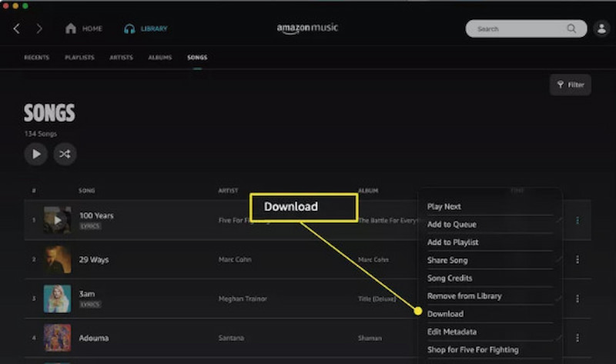The width and height of the screenshot is (616, 364).
Task: Click the Library label
Action: [154, 28]
